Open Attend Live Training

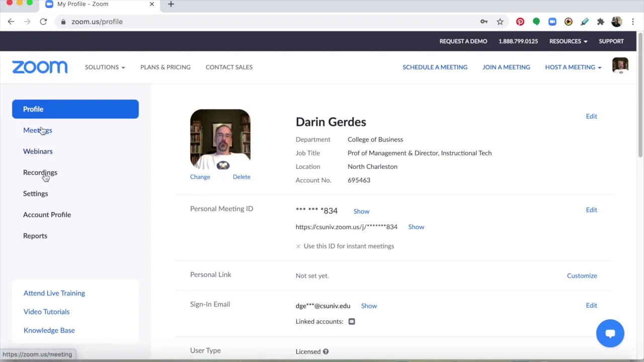coord(54,293)
